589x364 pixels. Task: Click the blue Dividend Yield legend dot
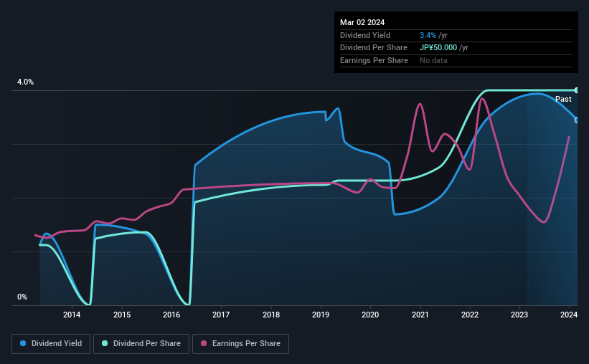tap(23, 343)
